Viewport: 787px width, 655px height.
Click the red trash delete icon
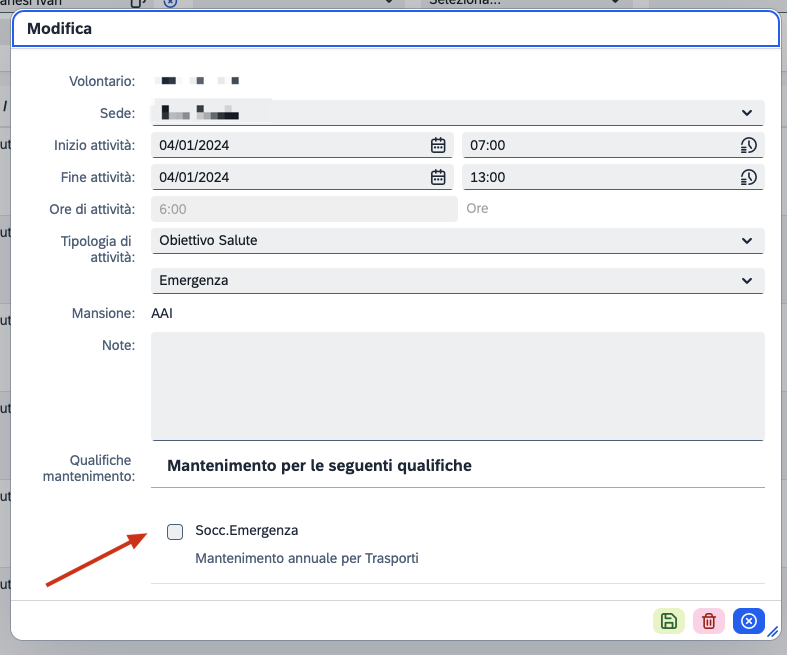coord(709,621)
